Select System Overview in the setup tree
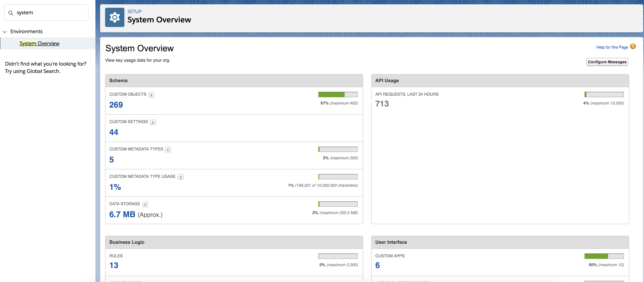Image resolution: width=644 pixels, height=282 pixels. click(39, 43)
